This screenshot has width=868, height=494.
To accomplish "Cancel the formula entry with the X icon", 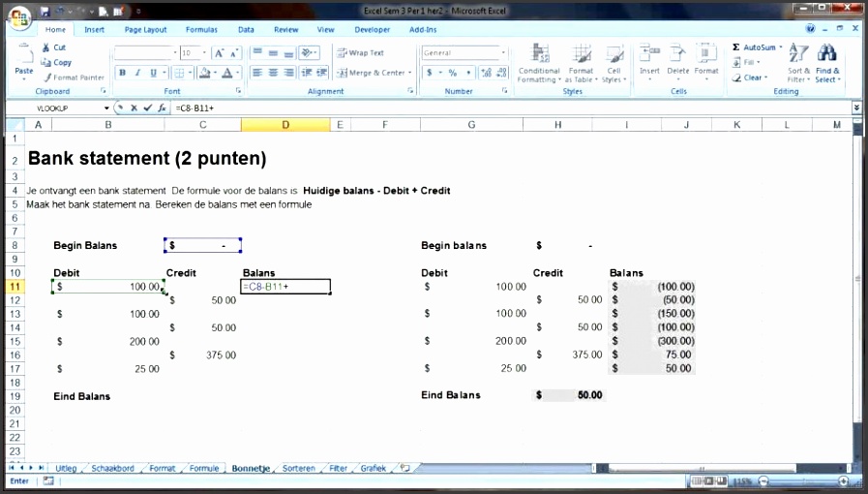I will point(134,108).
